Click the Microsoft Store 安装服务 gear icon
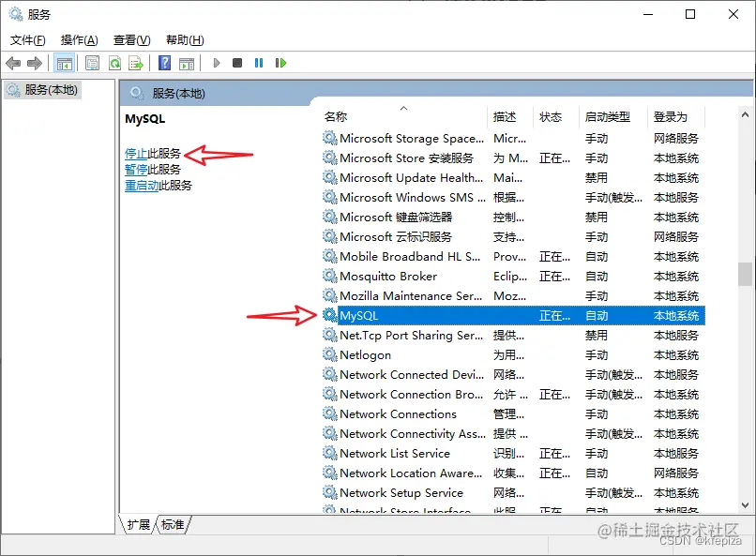This screenshot has width=756, height=556. 329,158
